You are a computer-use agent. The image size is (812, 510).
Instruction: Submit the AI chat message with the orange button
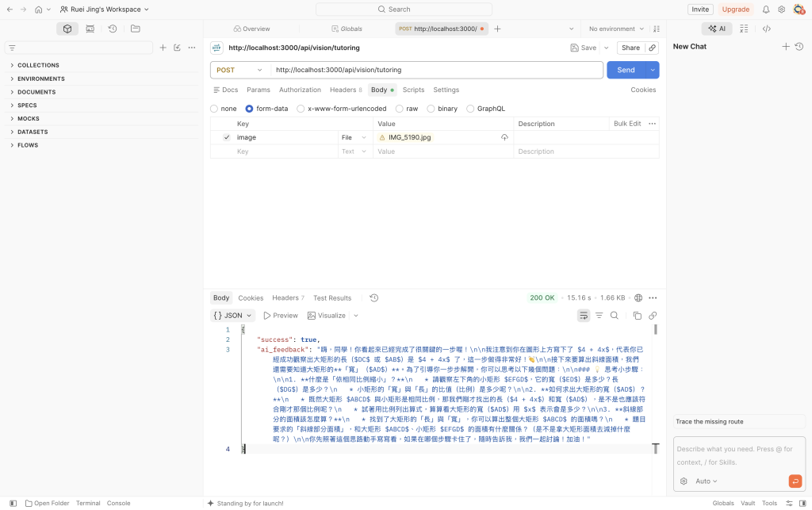pos(795,481)
